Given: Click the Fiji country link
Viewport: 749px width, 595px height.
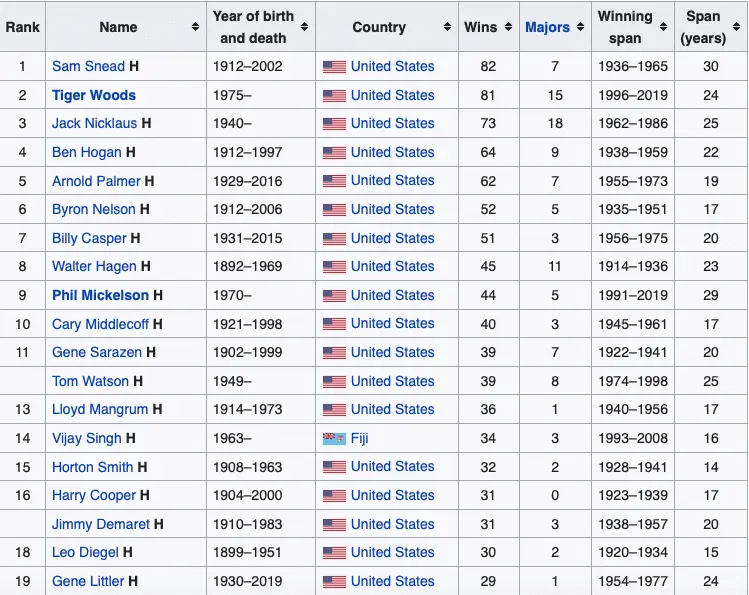Looking at the screenshot, I should point(360,439).
